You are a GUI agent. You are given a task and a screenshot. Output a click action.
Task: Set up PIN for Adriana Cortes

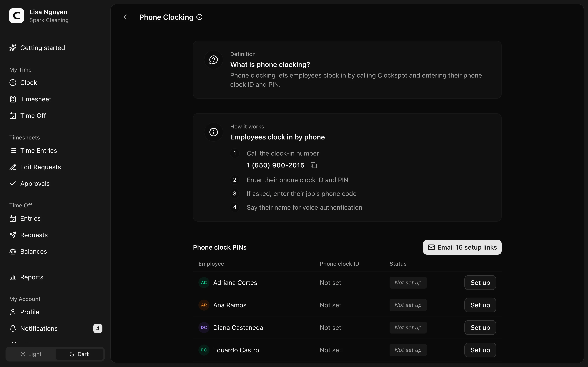(x=480, y=283)
